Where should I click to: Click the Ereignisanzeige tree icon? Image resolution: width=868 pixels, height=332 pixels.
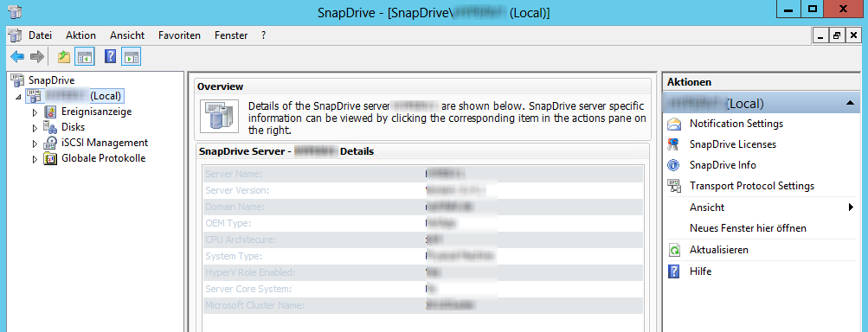click(50, 112)
